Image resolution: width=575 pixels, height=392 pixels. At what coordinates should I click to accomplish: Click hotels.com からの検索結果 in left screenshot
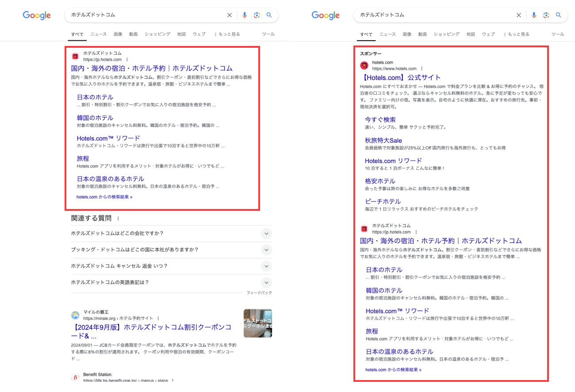click(104, 197)
